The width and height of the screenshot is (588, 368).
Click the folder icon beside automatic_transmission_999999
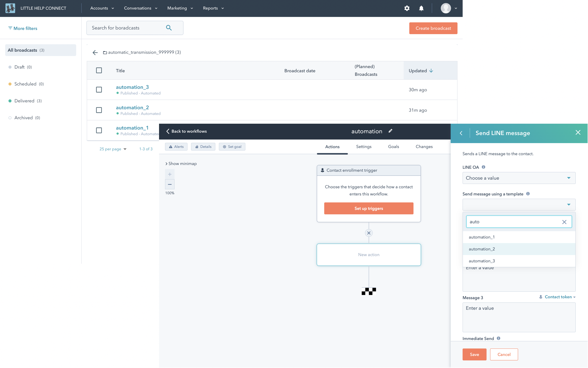[x=105, y=53]
